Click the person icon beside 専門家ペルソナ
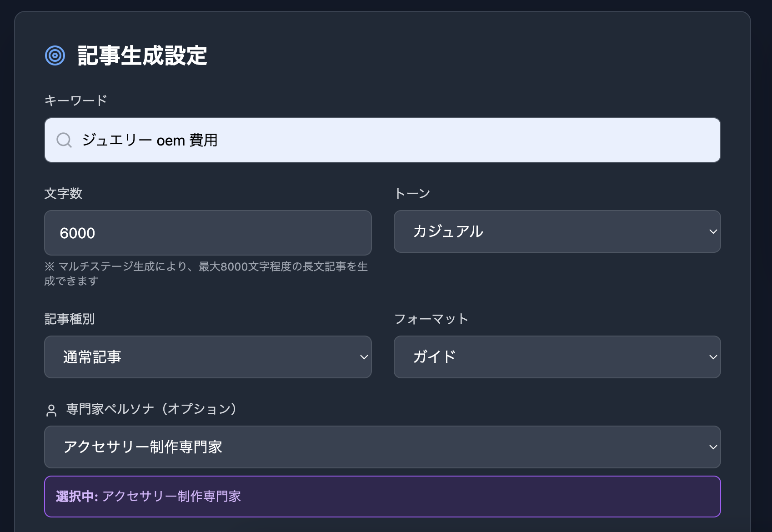 pyautogui.click(x=51, y=411)
